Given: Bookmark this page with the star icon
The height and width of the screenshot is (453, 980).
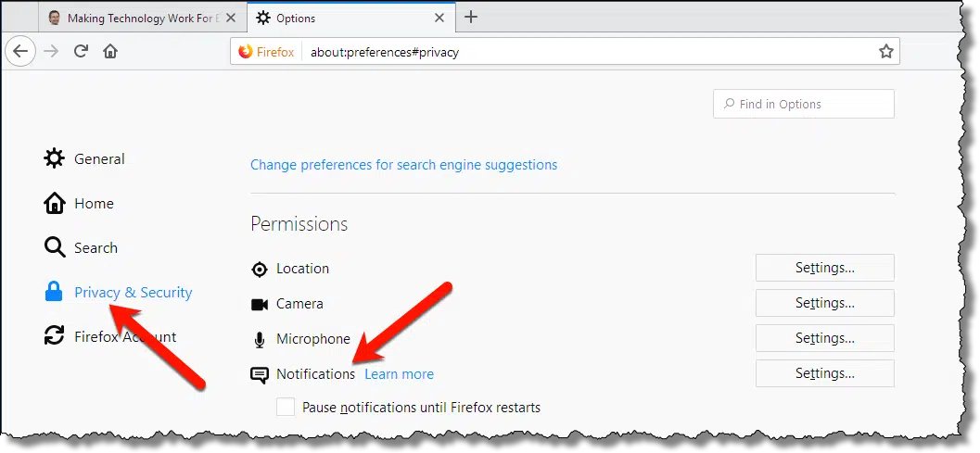Looking at the screenshot, I should tap(885, 52).
